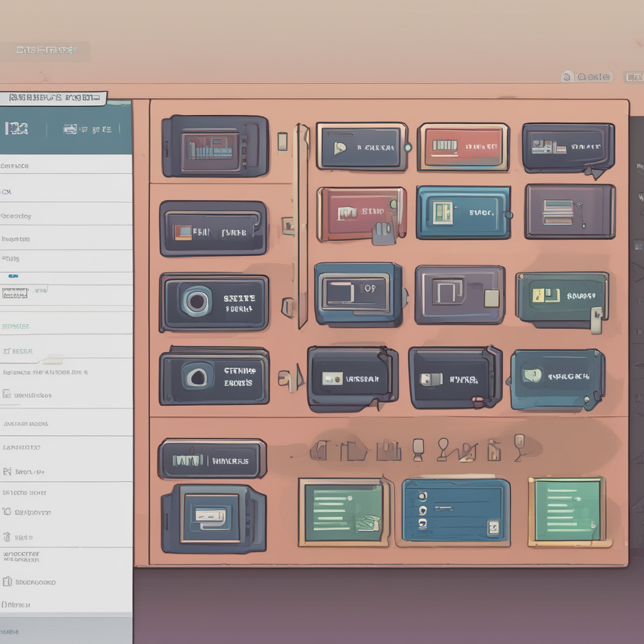Select the top radio button in the blue panel
The width and height of the screenshot is (644, 644).
click(x=423, y=496)
